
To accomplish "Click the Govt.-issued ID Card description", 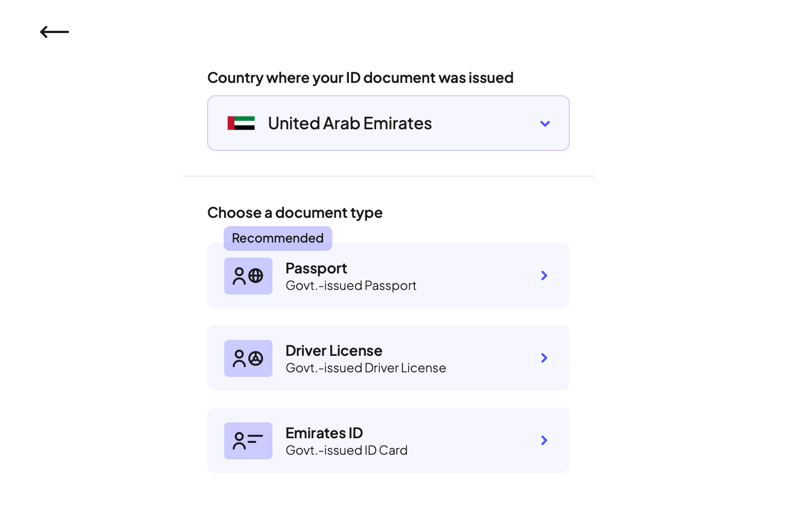I will (346, 451).
